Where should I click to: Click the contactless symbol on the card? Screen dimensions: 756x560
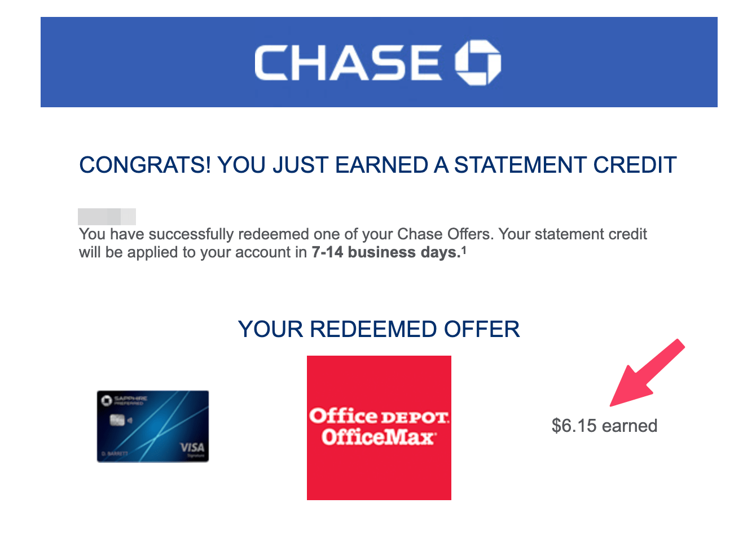[x=130, y=421]
